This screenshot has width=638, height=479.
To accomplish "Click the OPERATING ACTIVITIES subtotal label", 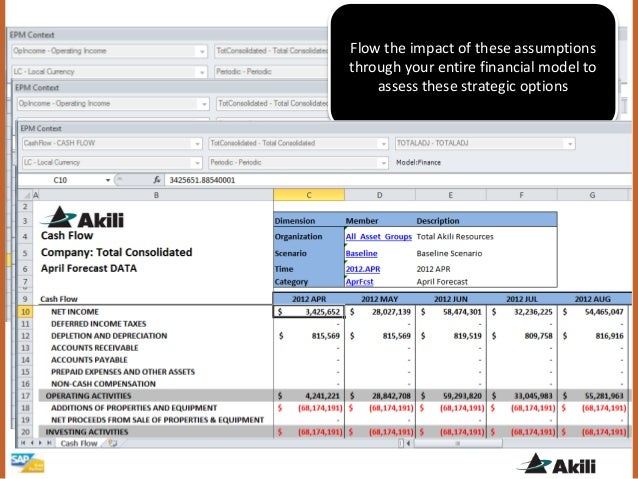I will point(88,396).
